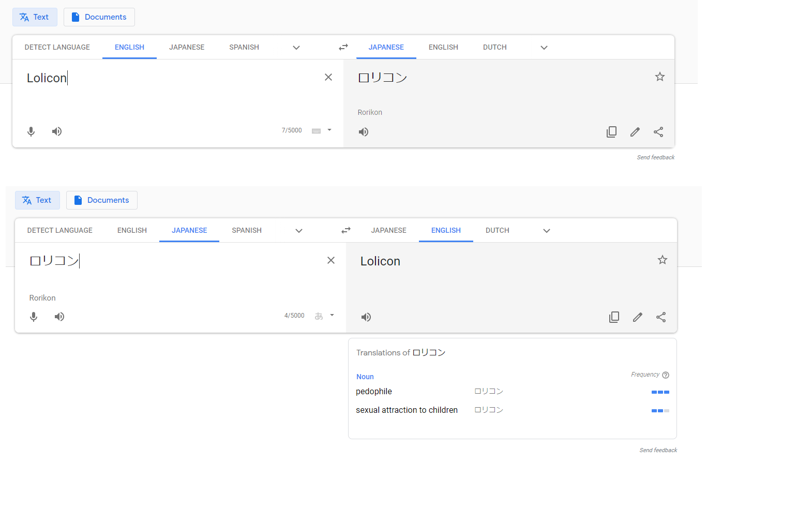
Task: Share the top translation result
Action: pos(658,132)
